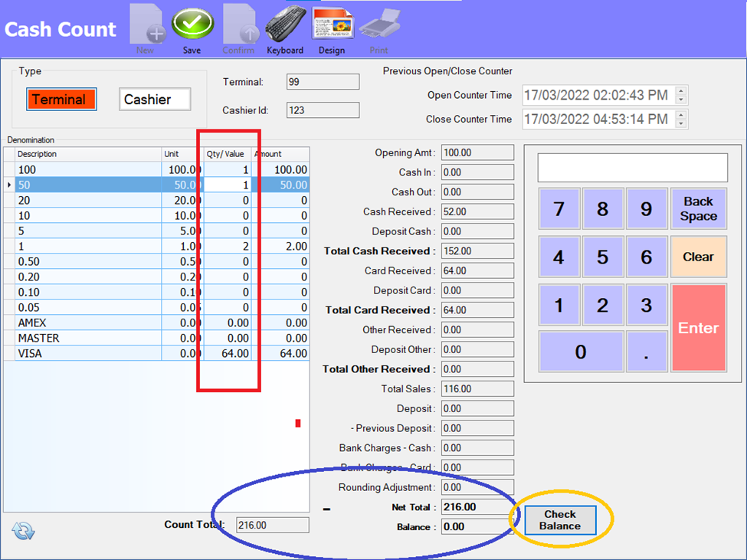This screenshot has height=560, width=747.
Task: Click the New document icon
Action: coord(145,27)
